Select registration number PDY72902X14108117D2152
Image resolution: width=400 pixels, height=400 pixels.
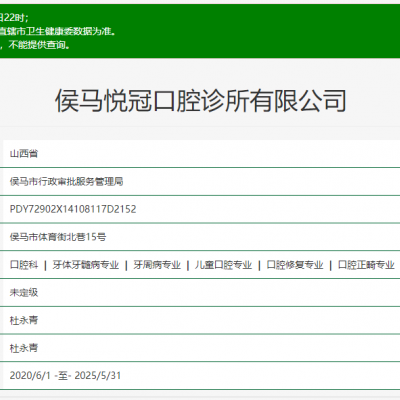tap(73, 209)
